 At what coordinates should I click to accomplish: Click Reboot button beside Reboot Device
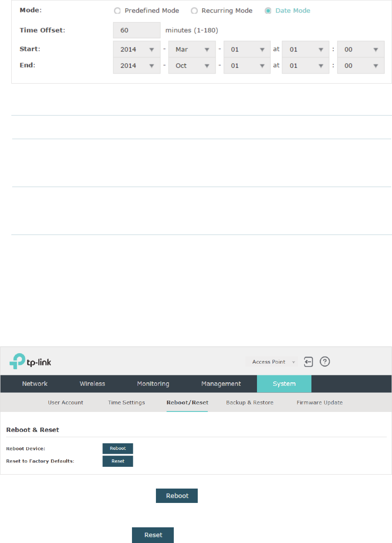(118, 449)
